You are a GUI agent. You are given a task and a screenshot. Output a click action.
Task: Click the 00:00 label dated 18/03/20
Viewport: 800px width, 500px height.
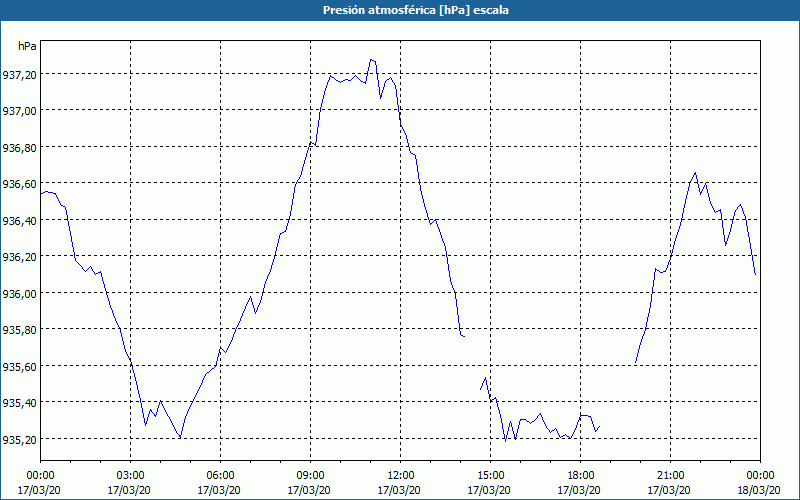pyautogui.click(x=760, y=476)
